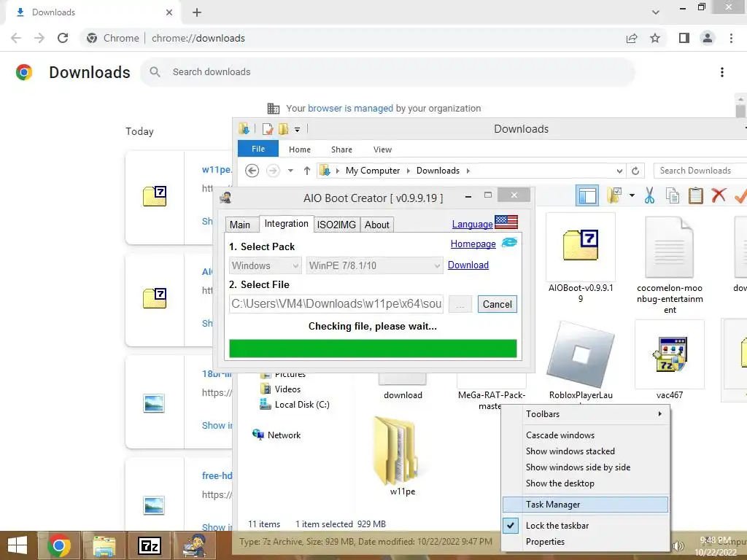
Task: Bookmark this page with the star icon
Action: pos(655,38)
